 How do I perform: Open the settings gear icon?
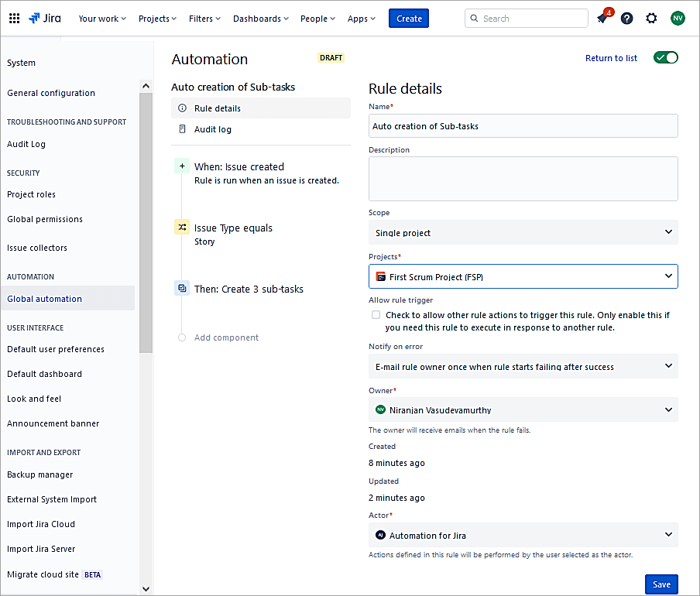pyautogui.click(x=651, y=19)
